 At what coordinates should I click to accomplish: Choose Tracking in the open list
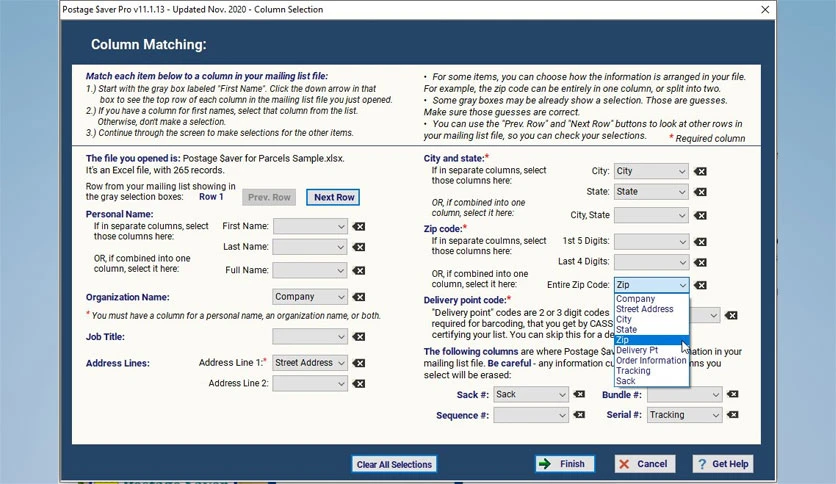pyautogui.click(x=652, y=371)
